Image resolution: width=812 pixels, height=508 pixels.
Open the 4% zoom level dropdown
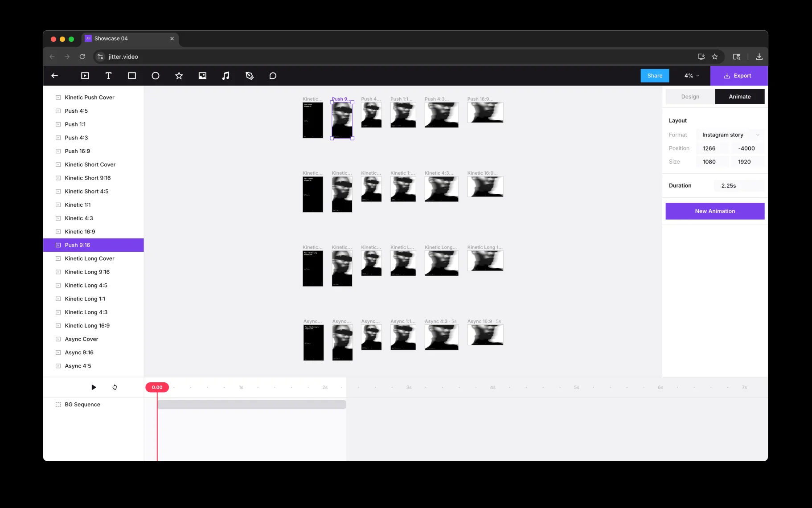coord(691,76)
